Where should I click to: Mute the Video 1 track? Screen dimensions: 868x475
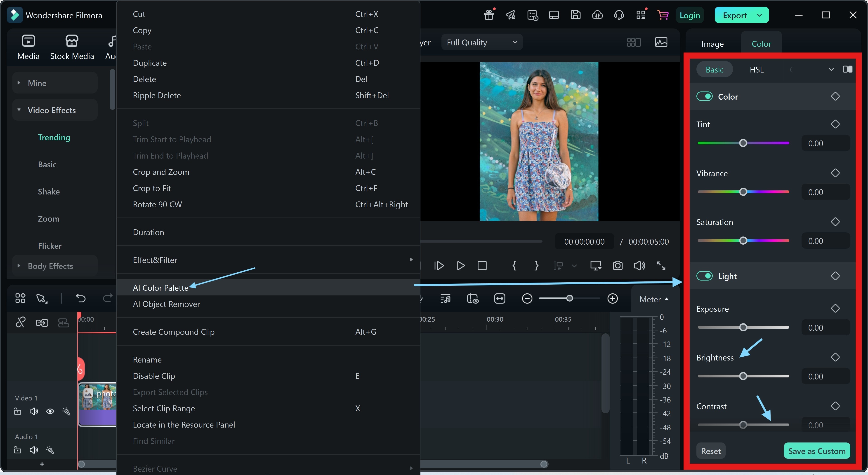[x=34, y=411]
